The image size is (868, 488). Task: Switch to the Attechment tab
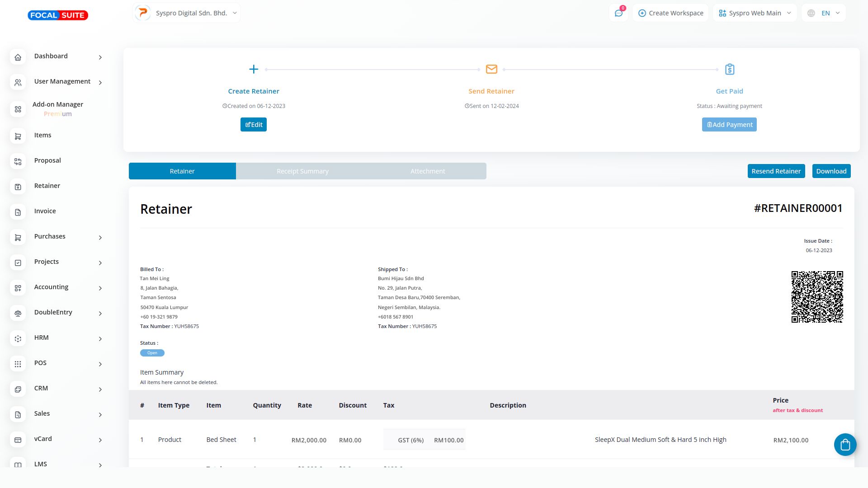(x=427, y=171)
